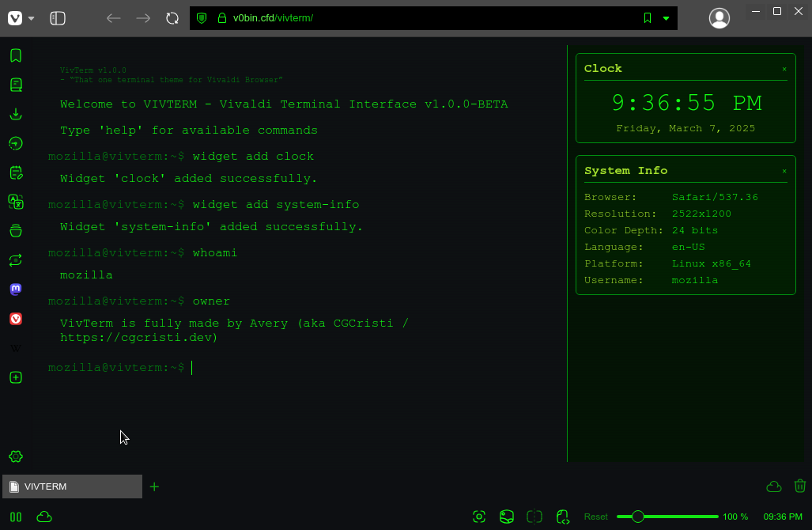The height and width of the screenshot is (530, 812).
Task: Click the 'Widget 'clock' added successfully.' line
Action: pyautogui.click(x=188, y=179)
